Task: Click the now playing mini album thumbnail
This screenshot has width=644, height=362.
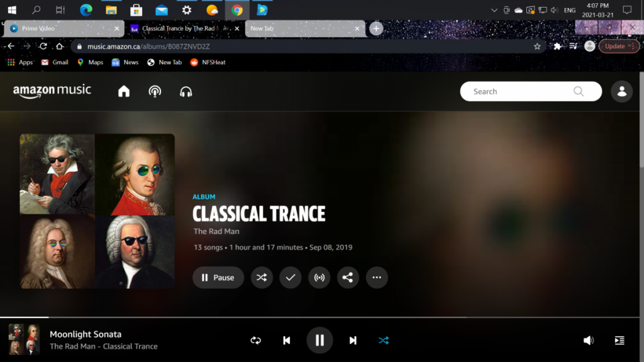Action: pyautogui.click(x=25, y=339)
